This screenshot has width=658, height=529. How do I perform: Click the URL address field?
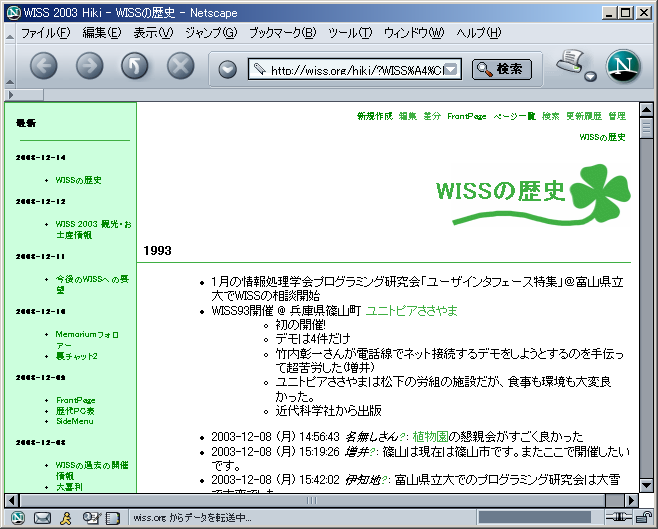point(355,69)
